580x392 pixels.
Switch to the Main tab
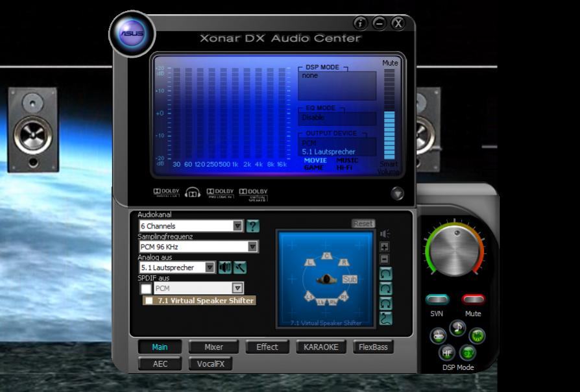pyautogui.click(x=160, y=347)
